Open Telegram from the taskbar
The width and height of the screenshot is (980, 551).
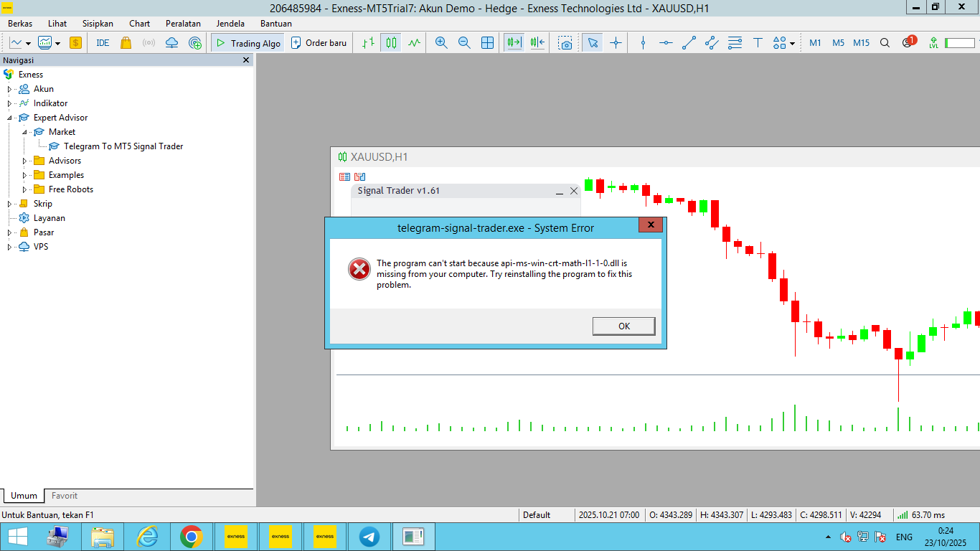(x=369, y=537)
